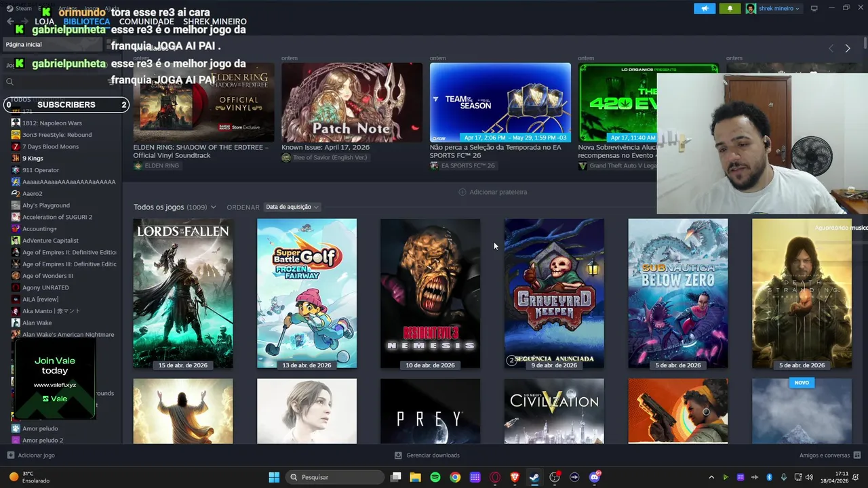Screen dimensions: 868x488
Task: Click Bluetooth icon in system tray
Action: (x=769, y=477)
